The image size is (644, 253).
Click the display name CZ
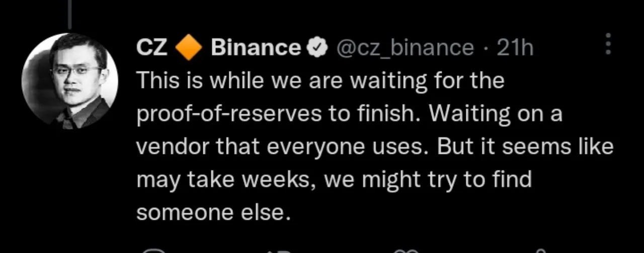152,48
